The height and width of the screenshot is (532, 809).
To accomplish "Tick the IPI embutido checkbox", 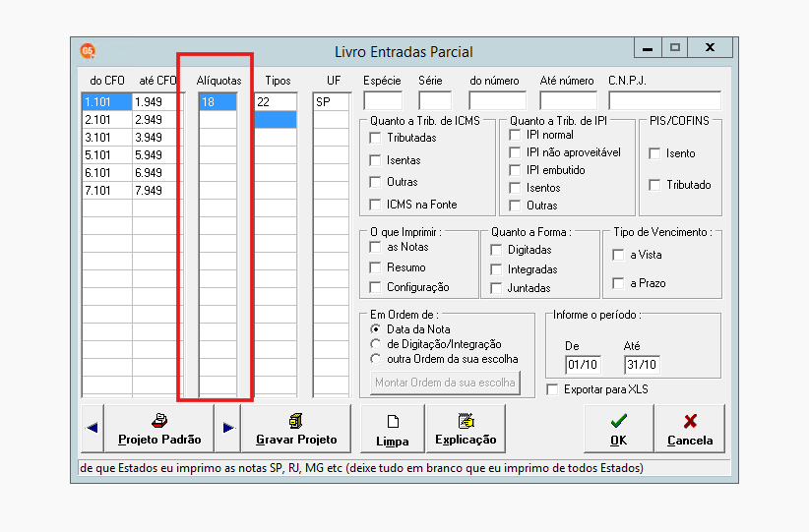I will pyautogui.click(x=515, y=170).
